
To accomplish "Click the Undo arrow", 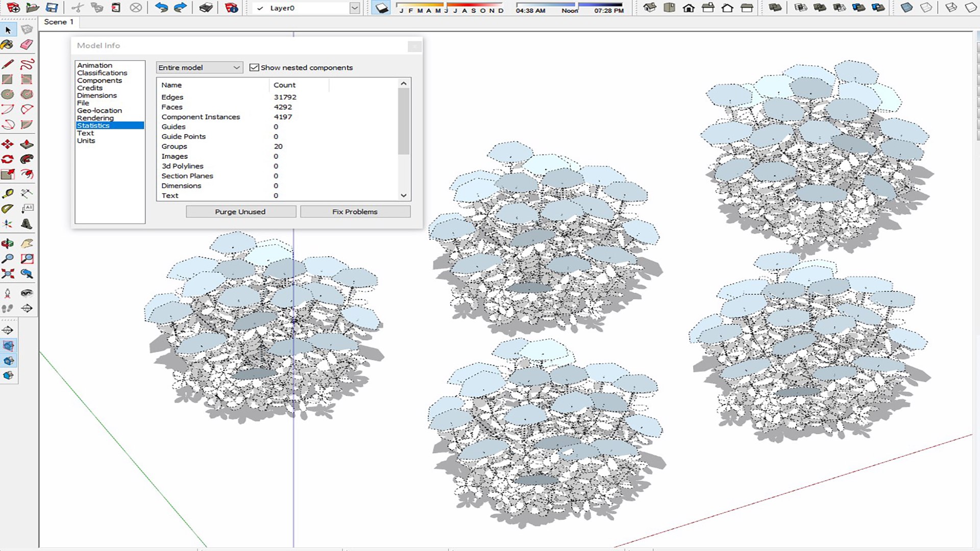I will coord(161,8).
